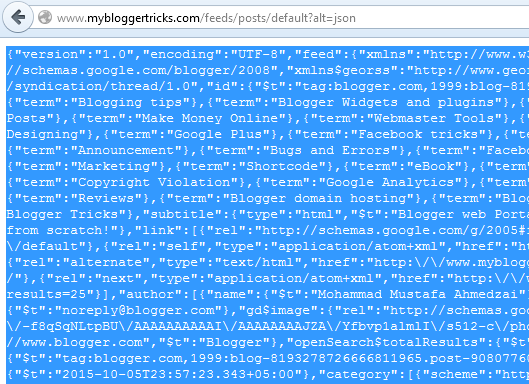
Task: Click the timestamp "2015-10-05T23:57:23.343+05:00"
Action: (x=178, y=375)
